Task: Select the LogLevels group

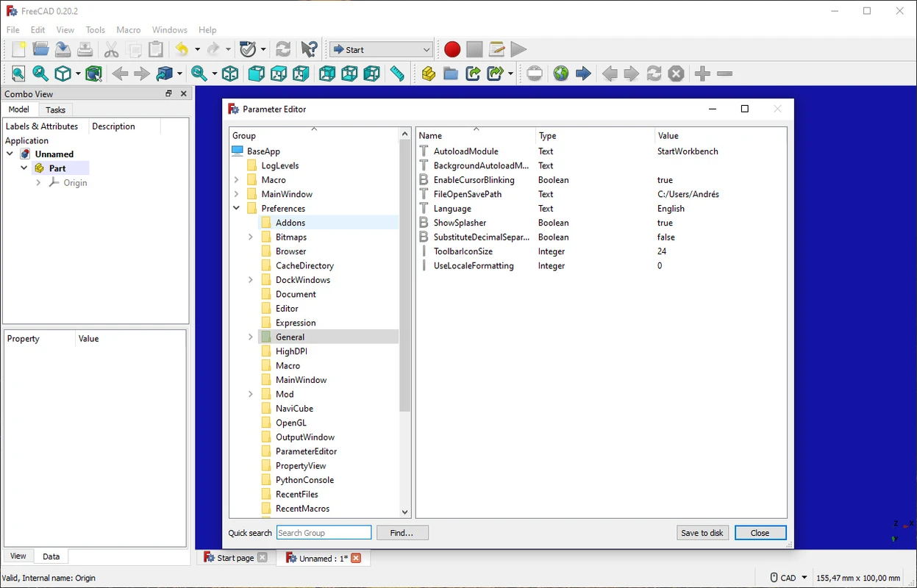Action: coord(280,166)
